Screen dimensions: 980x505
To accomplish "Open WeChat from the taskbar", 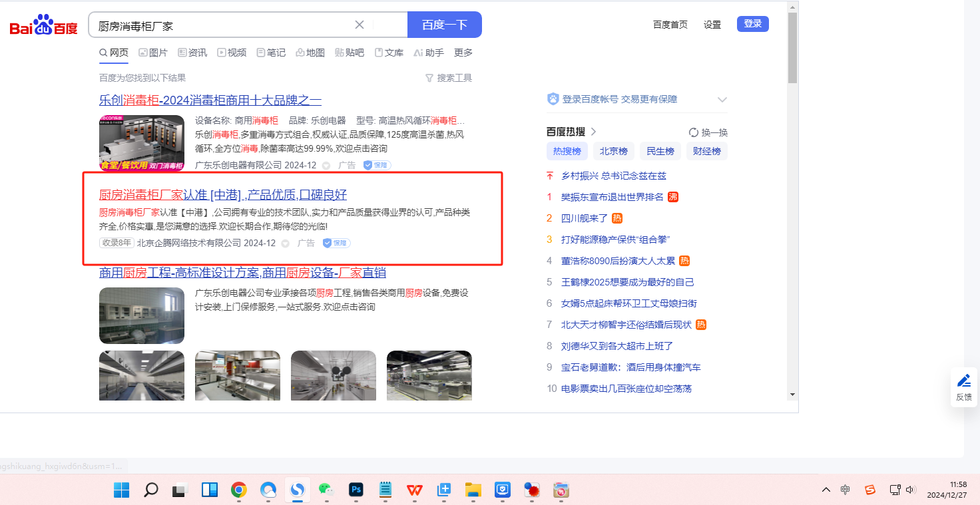I will 326,490.
